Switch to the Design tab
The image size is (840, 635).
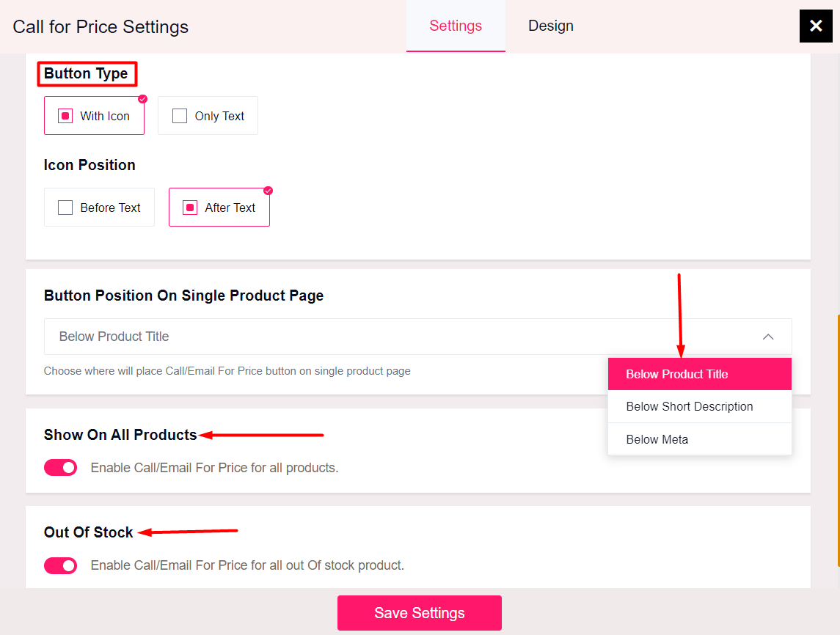point(550,26)
